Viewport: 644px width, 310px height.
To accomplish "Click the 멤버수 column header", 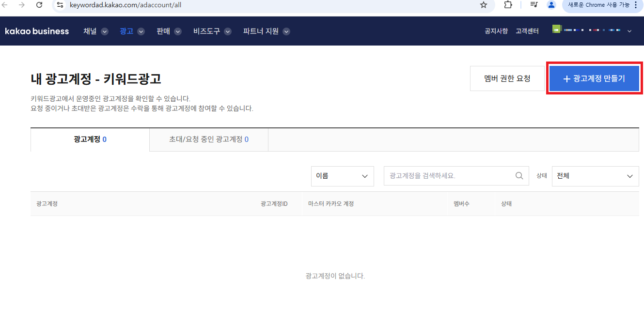I will click(461, 204).
